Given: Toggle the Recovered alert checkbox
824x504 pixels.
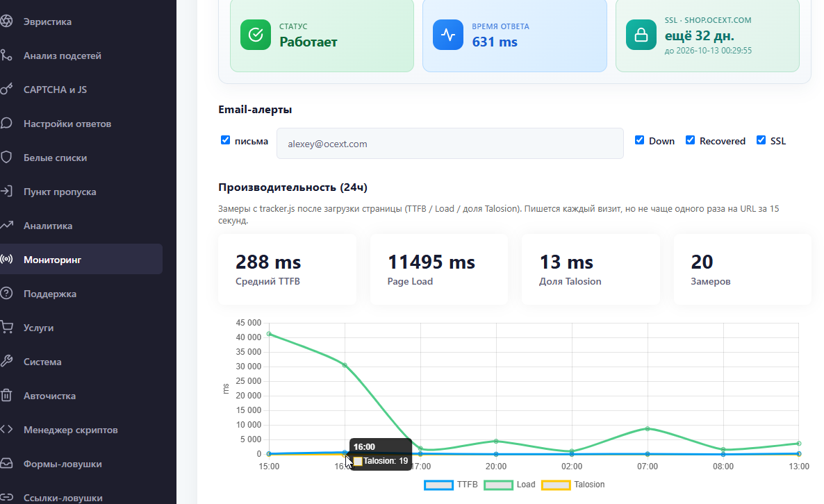Looking at the screenshot, I should (690, 140).
